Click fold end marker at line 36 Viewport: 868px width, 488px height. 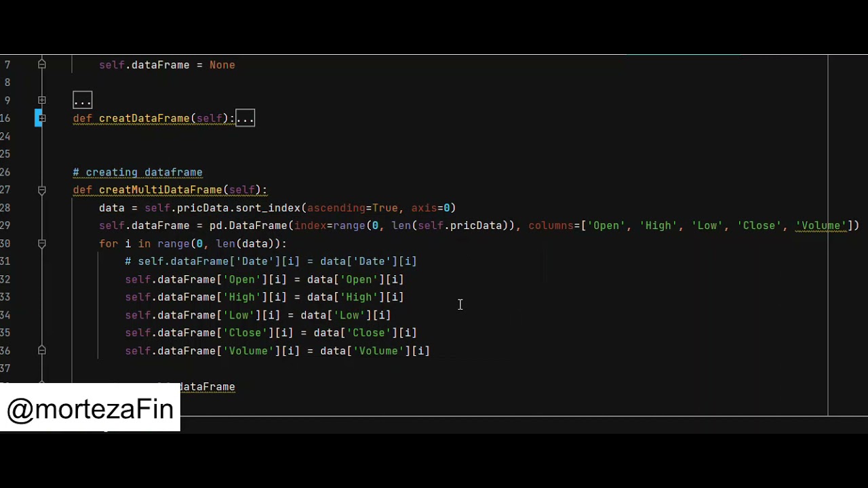41,351
